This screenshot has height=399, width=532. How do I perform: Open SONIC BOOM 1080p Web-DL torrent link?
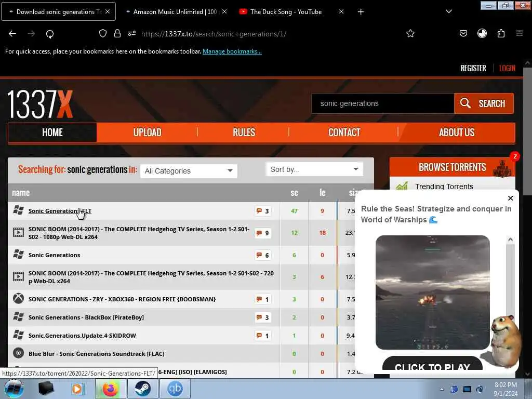point(139,233)
